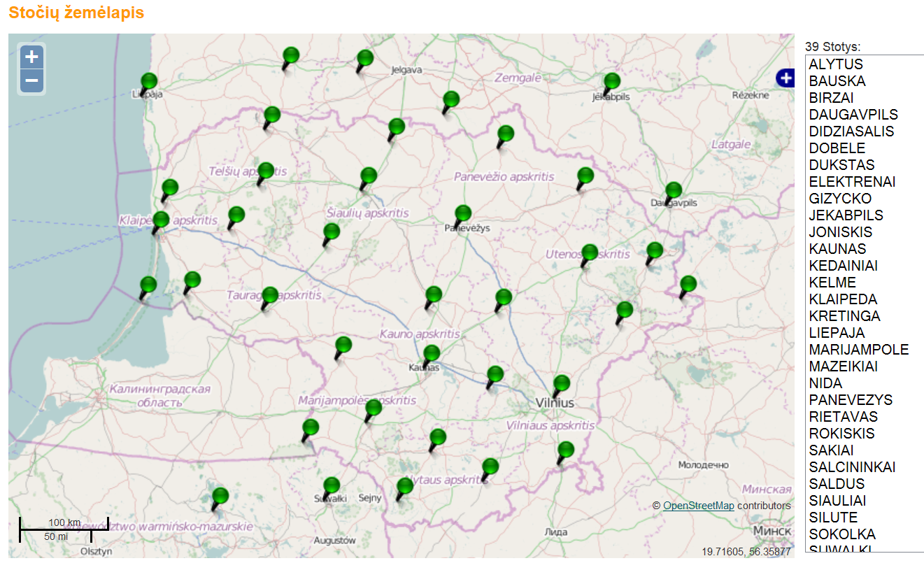This screenshot has width=924, height=577.
Task: Click the green marker at Liepaja
Action: (x=148, y=85)
